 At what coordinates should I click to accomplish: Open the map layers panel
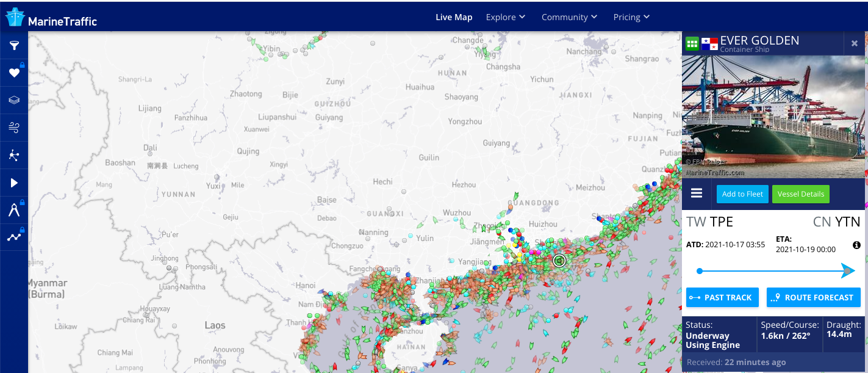[x=14, y=100]
